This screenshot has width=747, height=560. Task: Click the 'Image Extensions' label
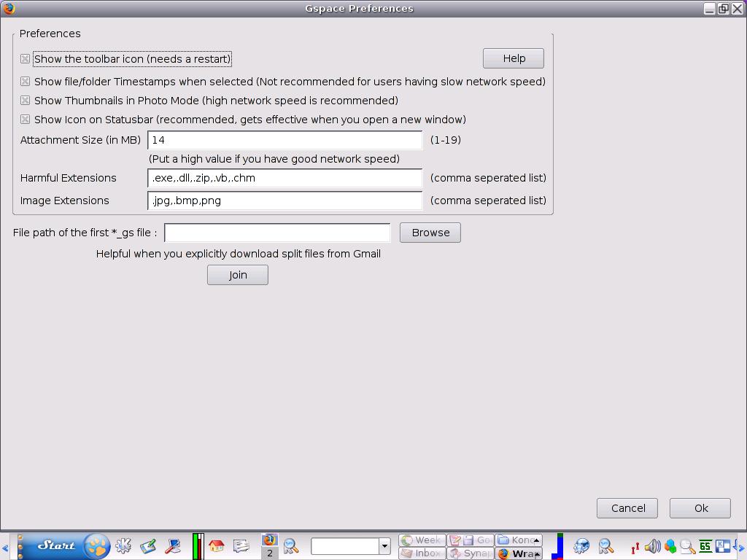click(x=65, y=201)
